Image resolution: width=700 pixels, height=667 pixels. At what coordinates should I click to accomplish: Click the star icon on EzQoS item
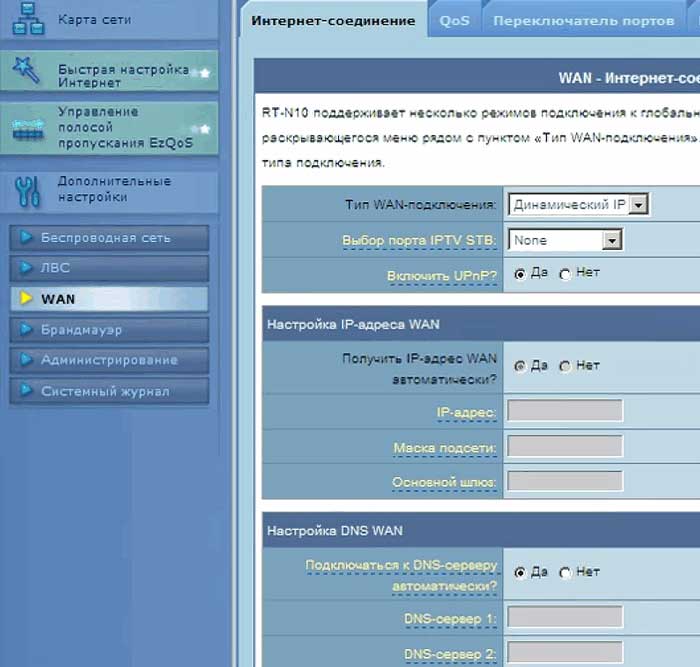point(205,129)
